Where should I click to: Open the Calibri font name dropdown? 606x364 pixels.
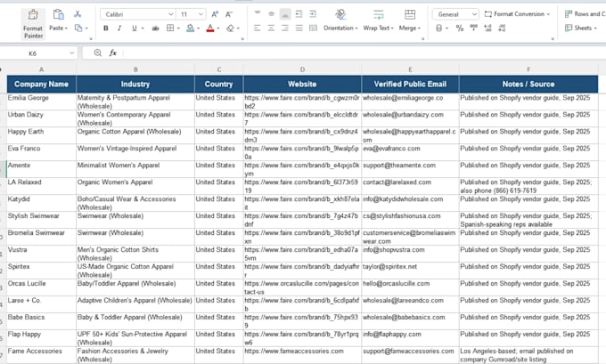coord(170,14)
